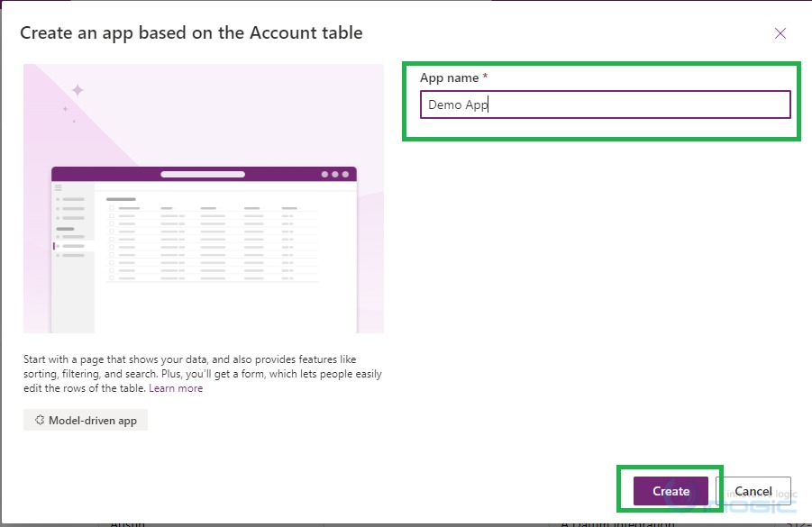The image size is (812, 527).
Task: Click into the App name text field
Action: 605,104
